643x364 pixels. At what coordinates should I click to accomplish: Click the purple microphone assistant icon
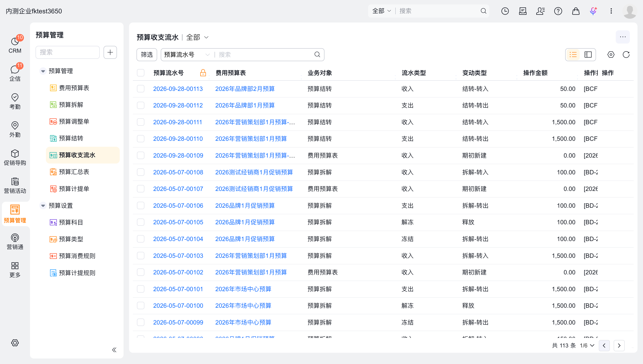coord(593,11)
